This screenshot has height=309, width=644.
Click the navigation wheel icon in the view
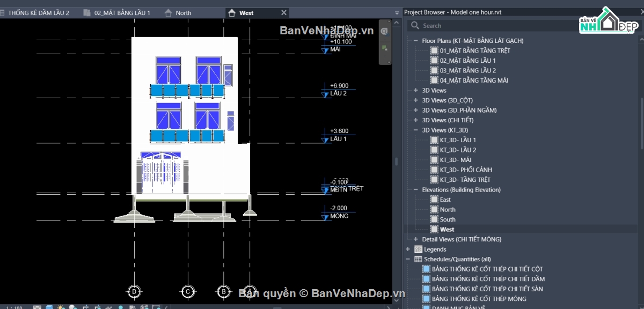click(x=385, y=32)
